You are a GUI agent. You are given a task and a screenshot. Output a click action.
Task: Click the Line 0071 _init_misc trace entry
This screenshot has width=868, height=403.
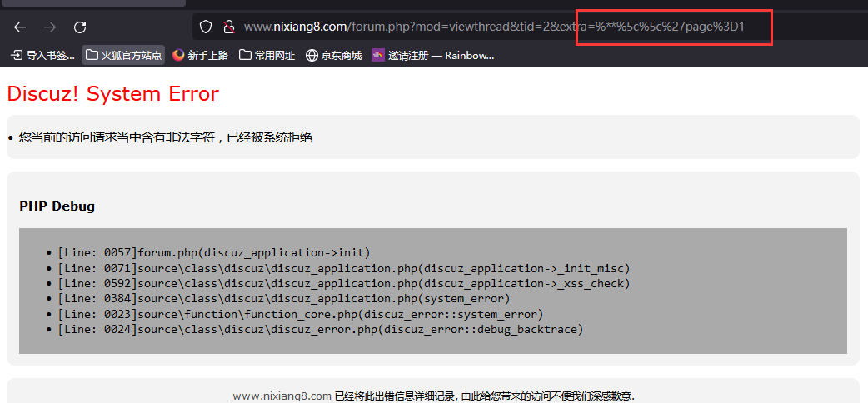point(344,268)
